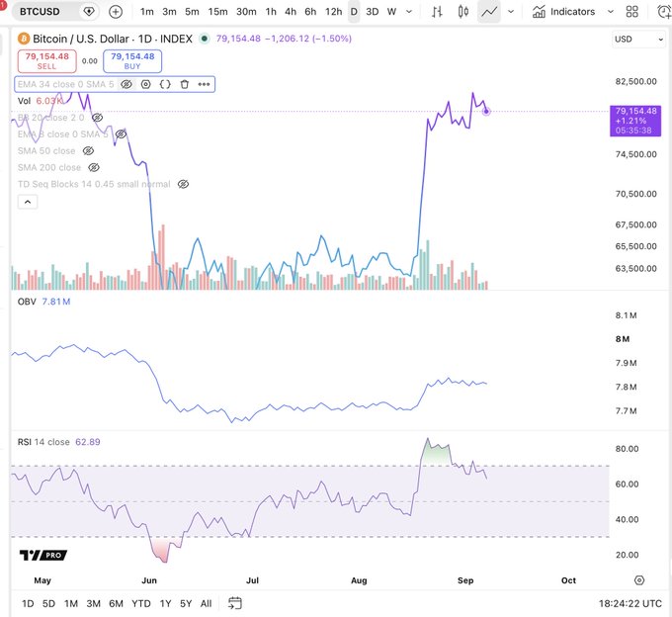This screenshot has height=617, width=672.
Task: Show the EMA 8 close indicator
Action: click(121, 134)
